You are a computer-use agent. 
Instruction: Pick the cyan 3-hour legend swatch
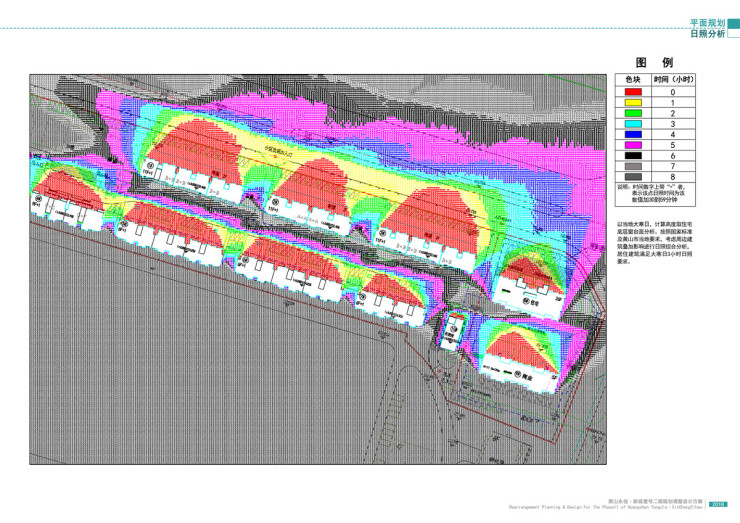632,124
